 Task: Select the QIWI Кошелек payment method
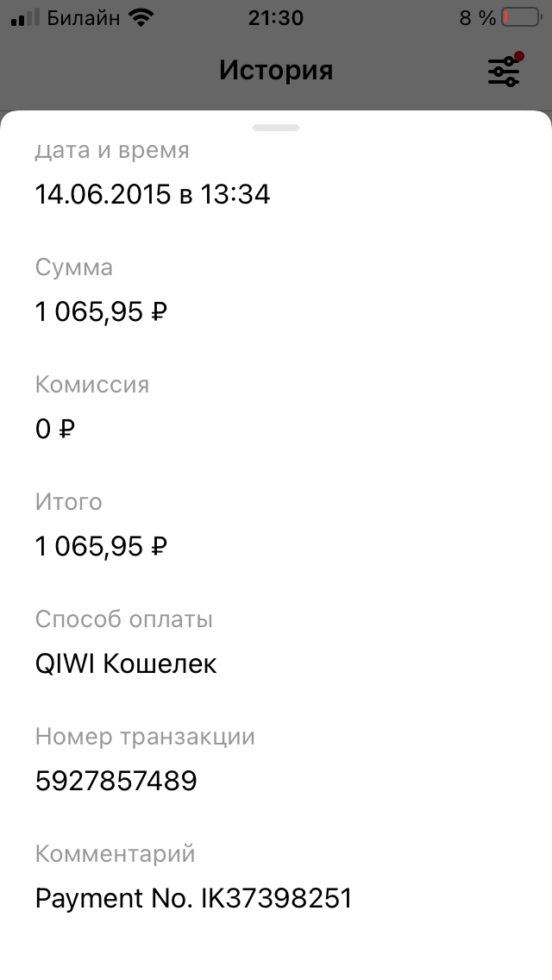click(126, 663)
